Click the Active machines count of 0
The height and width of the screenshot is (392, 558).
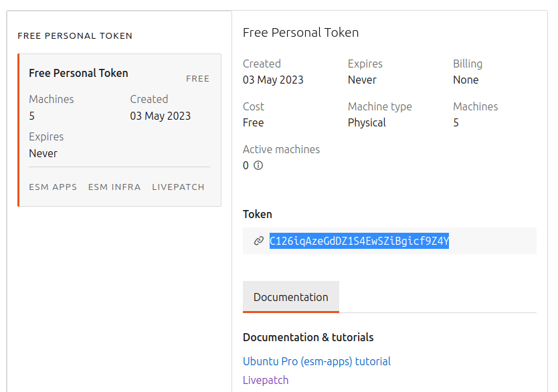tap(245, 165)
